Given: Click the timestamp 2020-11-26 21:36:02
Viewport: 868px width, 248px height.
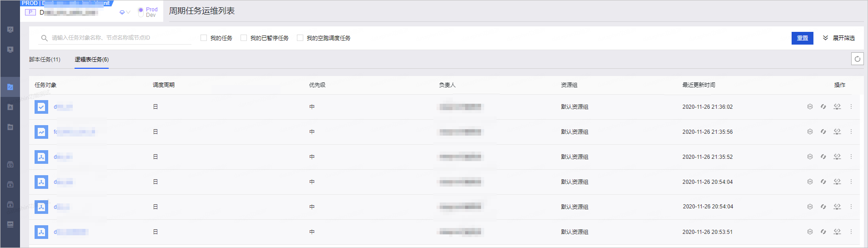Looking at the screenshot, I should coord(707,107).
